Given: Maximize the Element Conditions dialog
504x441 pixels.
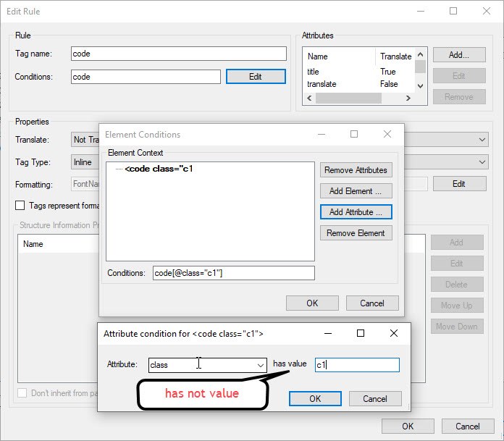Looking at the screenshot, I should [x=354, y=134].
